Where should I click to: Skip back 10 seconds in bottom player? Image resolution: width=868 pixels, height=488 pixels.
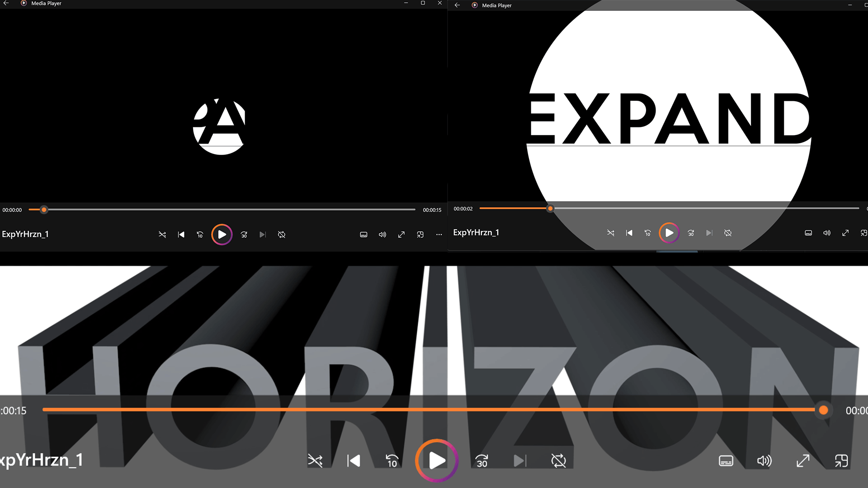pos(392,461)
